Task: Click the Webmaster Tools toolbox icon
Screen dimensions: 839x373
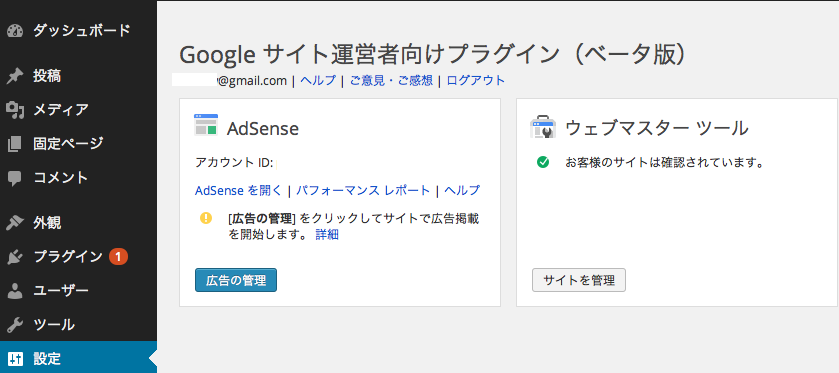Action: (543, 127)
